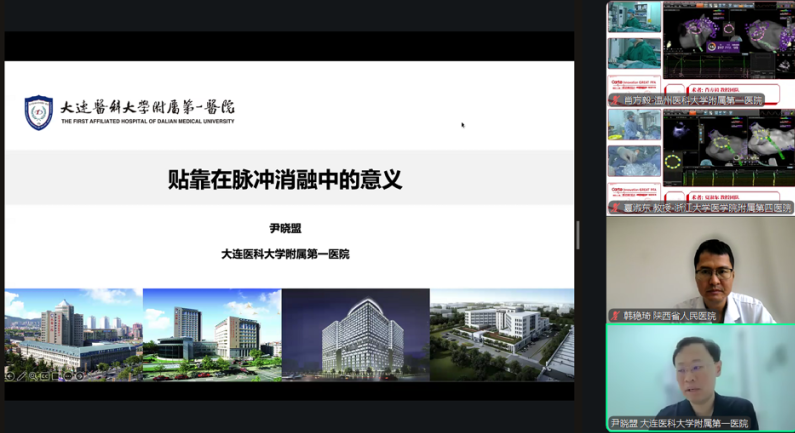The image size is (795, 433).
Task: Toggle the CC subtitles icon on slide
Action: pos(45,376)
